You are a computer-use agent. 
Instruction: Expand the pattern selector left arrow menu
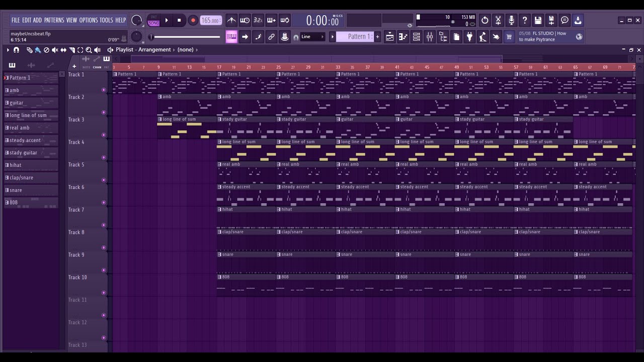[332, 37]
